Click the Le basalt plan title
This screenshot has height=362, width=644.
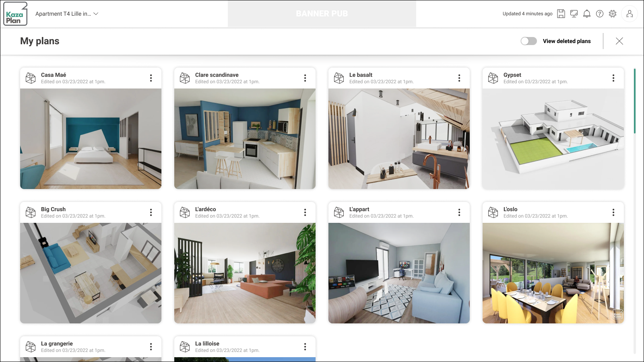click(x=361, y=75)
